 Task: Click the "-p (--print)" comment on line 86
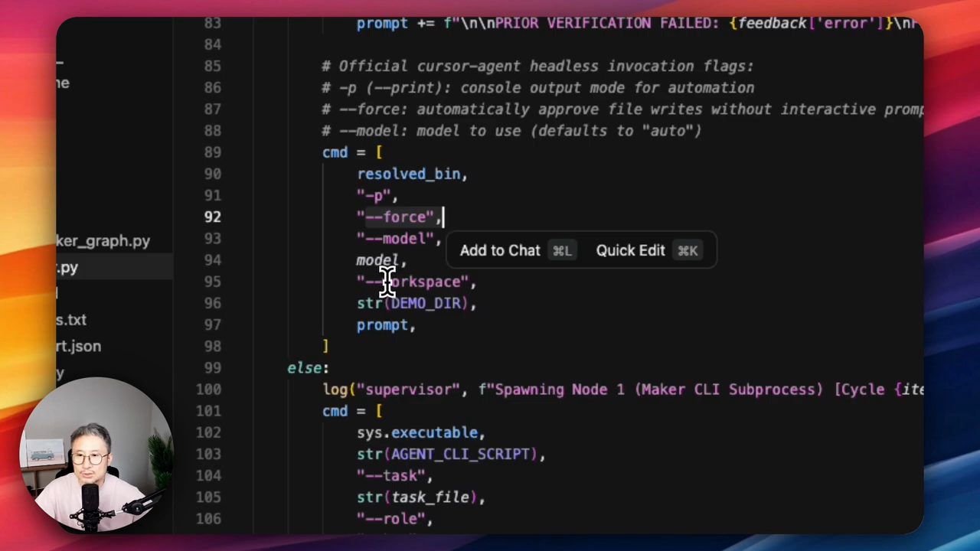(537, 88)
